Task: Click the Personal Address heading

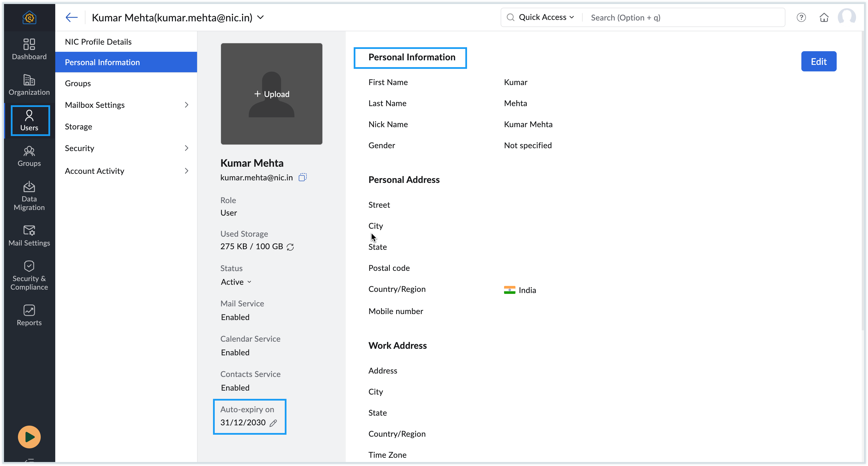Action: point(404,180)
